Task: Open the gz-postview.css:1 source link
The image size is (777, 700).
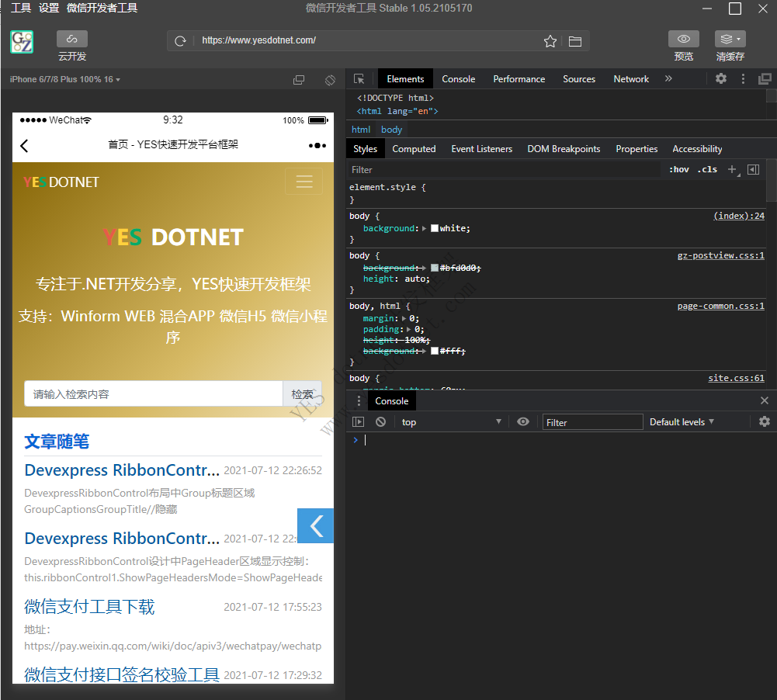Action: 721,255
